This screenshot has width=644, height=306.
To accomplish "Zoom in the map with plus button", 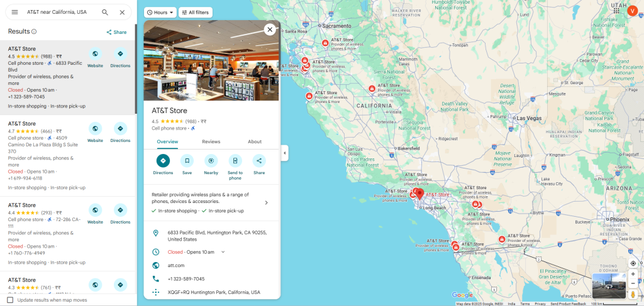I will coord(633,274).
